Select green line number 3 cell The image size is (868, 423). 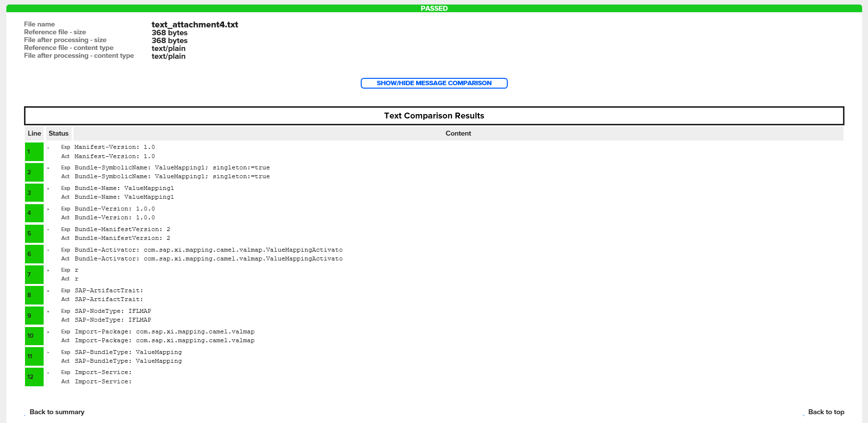tap(34, 192)
